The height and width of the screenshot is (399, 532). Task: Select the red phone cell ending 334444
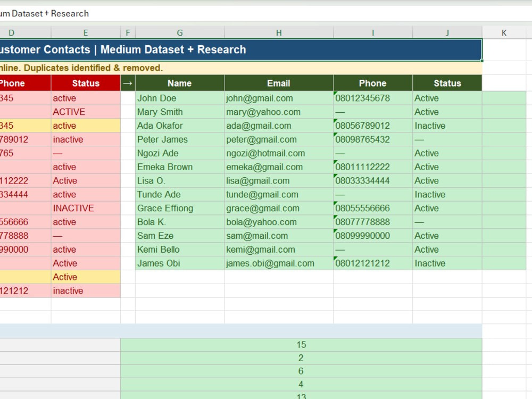tap(25, 194)
